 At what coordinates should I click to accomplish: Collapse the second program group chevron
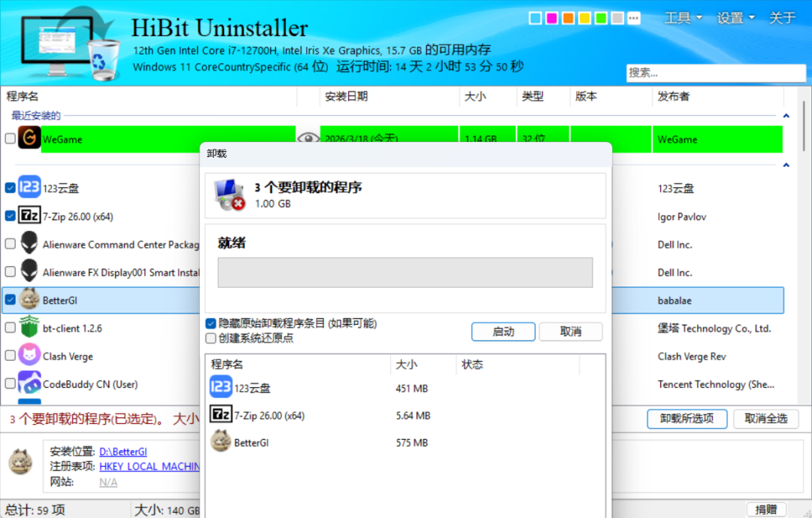pos(786,165)
